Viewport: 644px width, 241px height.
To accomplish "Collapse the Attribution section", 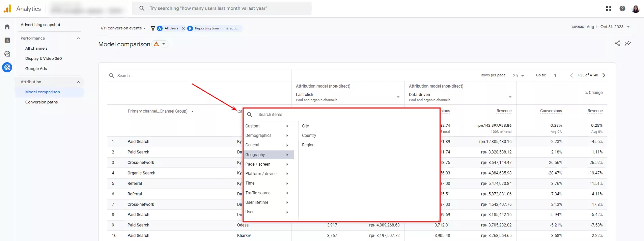I will pyautogui.click(x=78, y=82).
